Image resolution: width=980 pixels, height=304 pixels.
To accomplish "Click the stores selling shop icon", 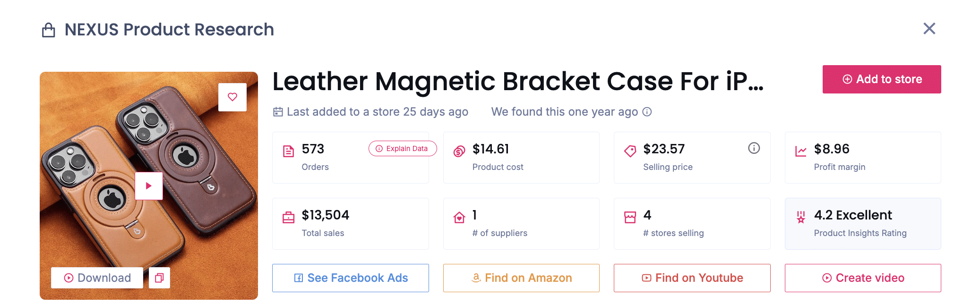I will tap(630, 218).
